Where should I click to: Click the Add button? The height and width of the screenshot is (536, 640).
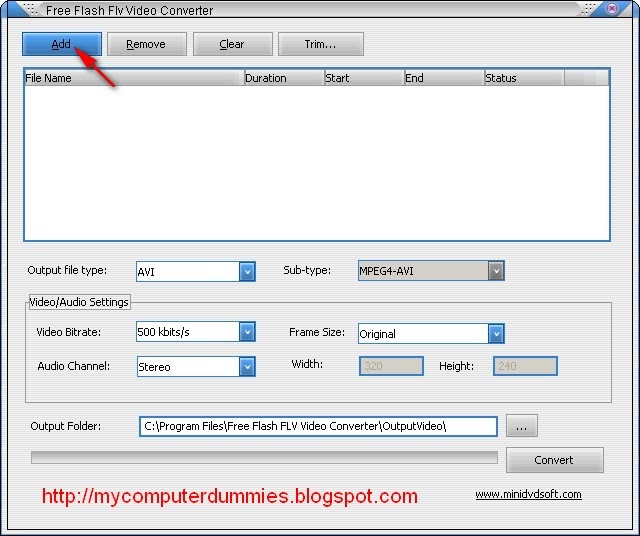[62, 44]
